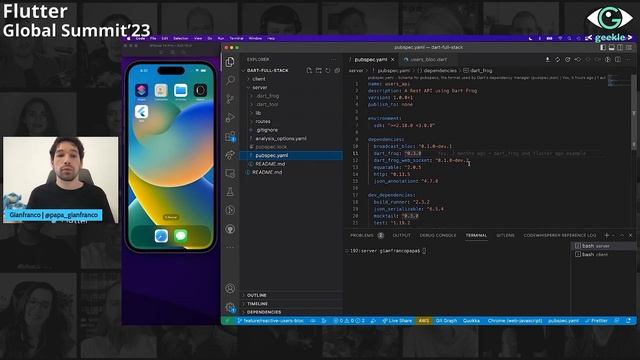Open Customize Layout icon in title bar
This screenshot has height=360, width=640.
[629, 47]
